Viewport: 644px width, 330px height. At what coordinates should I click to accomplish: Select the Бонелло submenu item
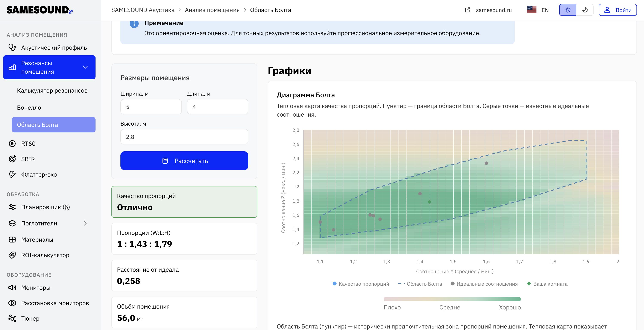click(29, 108)
